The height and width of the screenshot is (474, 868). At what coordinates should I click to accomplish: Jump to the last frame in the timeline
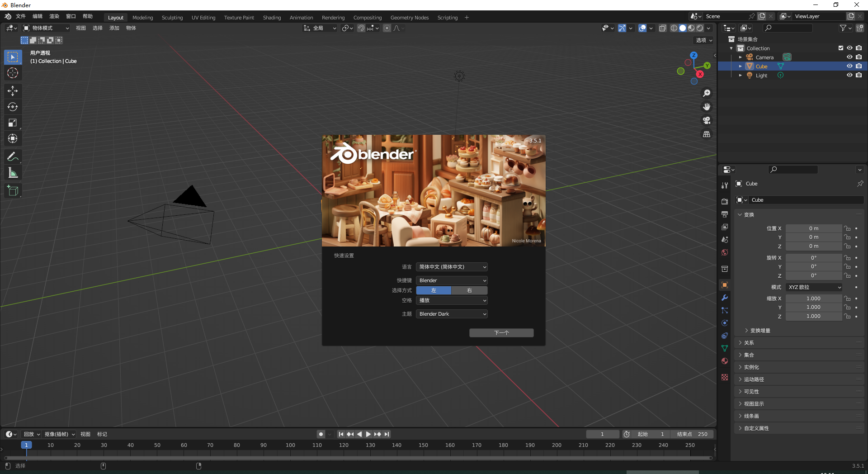point(387,434)
